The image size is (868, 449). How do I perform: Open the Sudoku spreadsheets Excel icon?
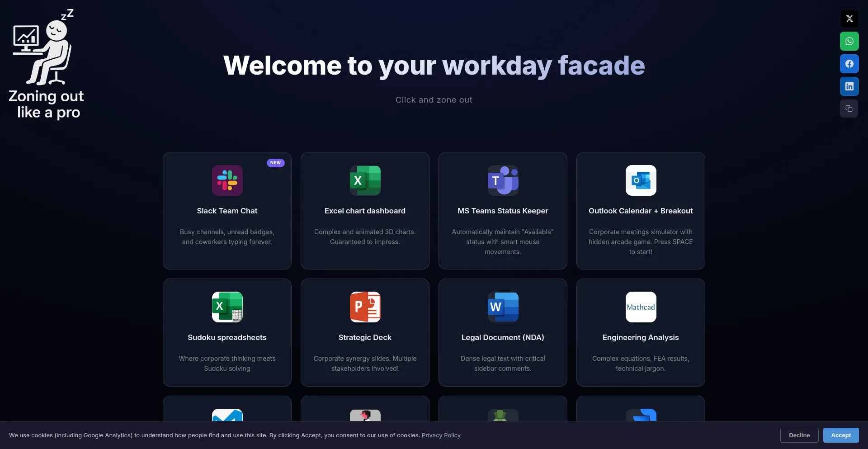click(x=227, y=307)
